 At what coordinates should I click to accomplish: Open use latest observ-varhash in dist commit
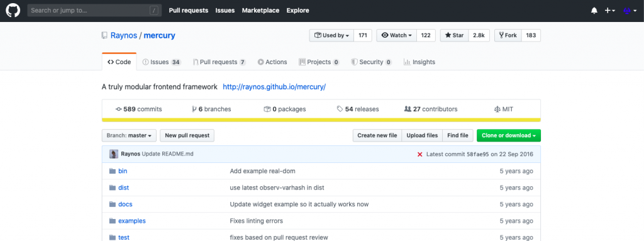(277, 188)
